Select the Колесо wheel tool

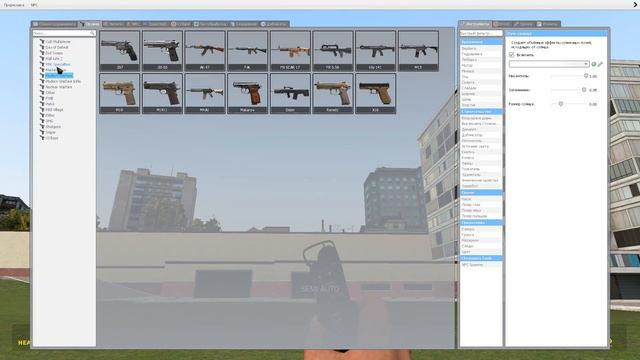[481, 158]
